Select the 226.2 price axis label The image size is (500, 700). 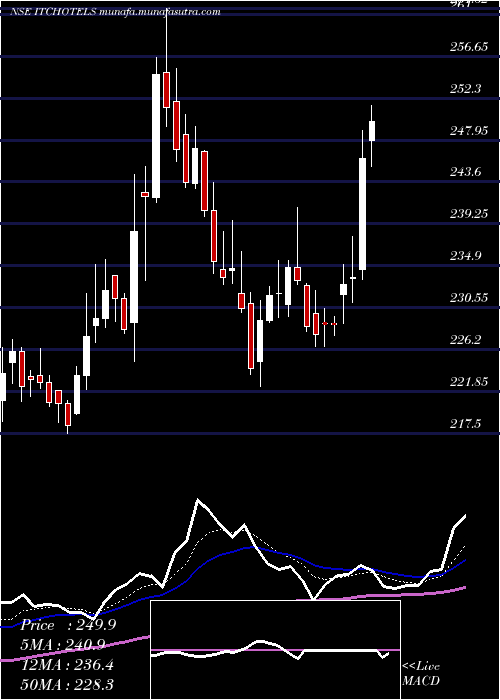[x=466, y=340]
